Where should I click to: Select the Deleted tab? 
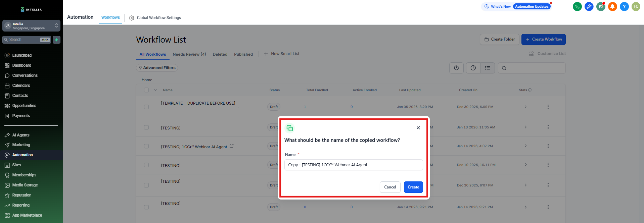tap(220, 54)
